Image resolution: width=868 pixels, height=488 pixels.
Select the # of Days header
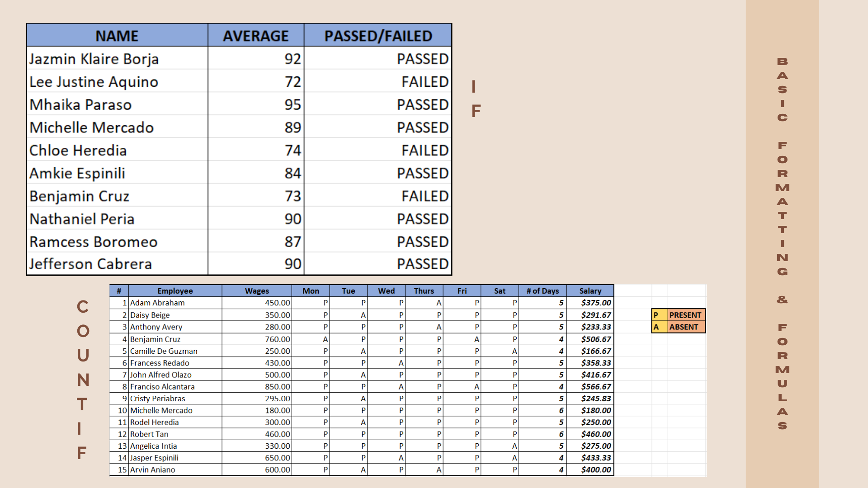[x=542, y=291]
